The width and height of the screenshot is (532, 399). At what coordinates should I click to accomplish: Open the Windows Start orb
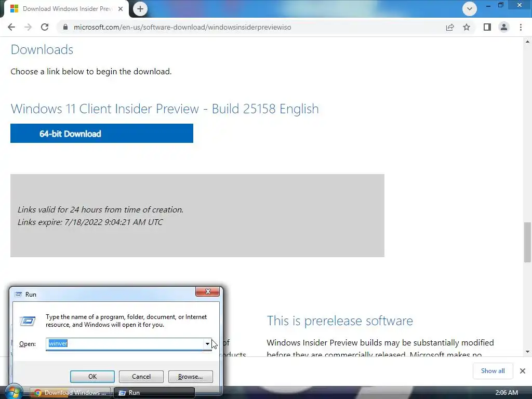(x=14, y=392)
